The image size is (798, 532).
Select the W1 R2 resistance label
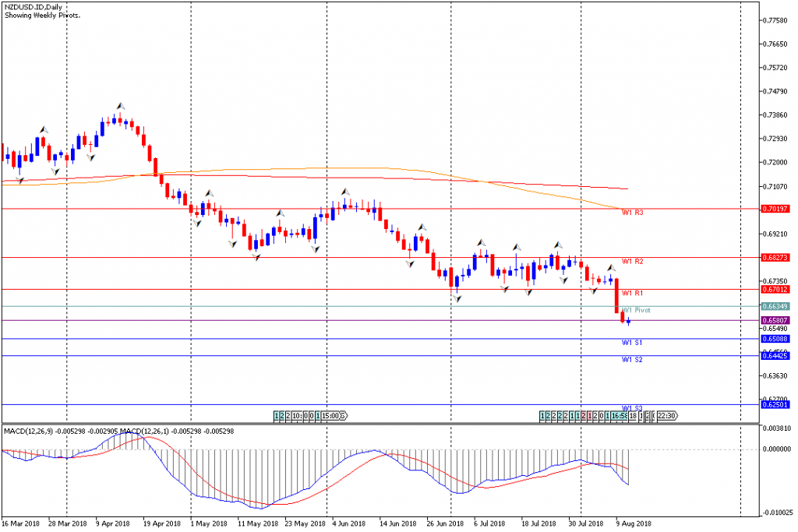[631, 261]
